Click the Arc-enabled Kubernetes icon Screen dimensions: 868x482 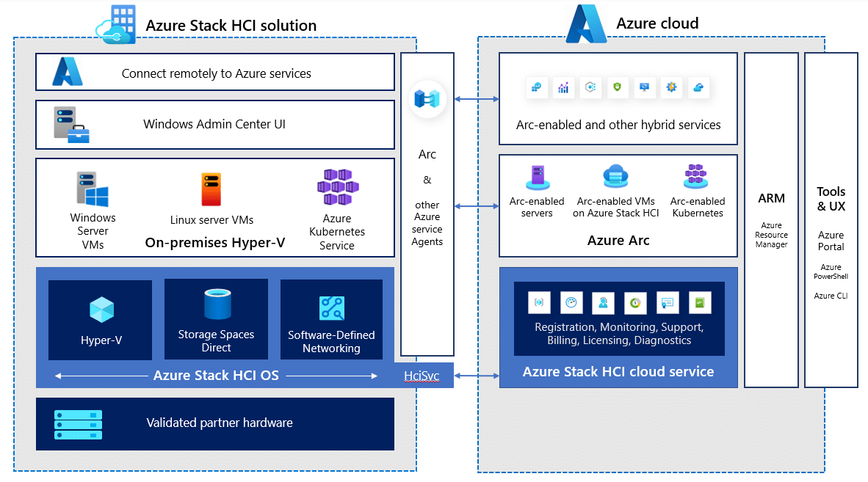[x=696, y=175]
